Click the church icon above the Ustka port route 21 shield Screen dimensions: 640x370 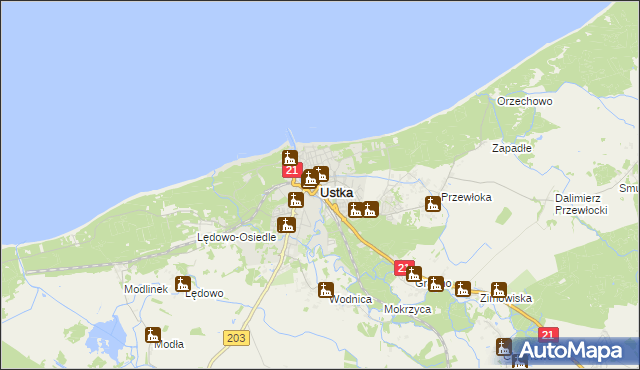(290, 158)
